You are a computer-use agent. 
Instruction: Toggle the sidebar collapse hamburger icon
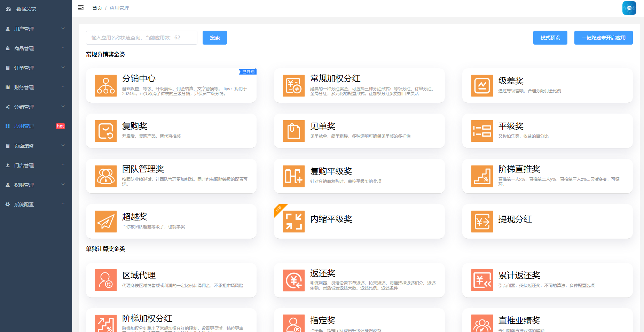coord(81,8)
